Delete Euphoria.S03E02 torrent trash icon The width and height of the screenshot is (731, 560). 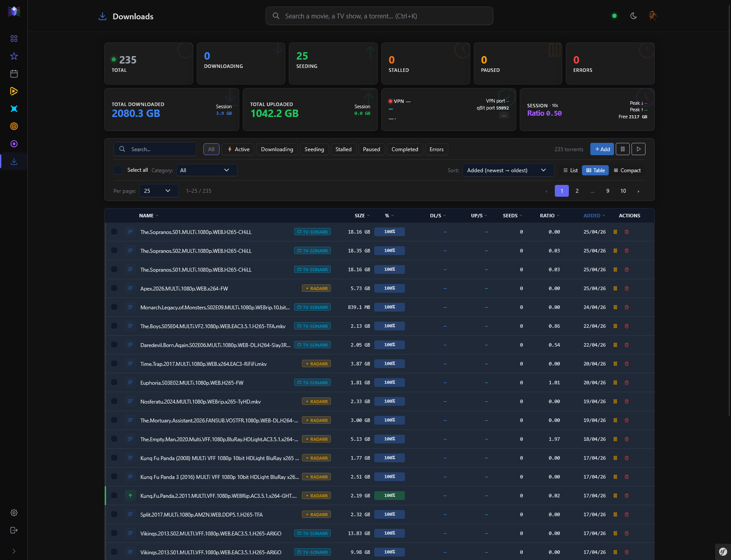(x=627, y=383)
